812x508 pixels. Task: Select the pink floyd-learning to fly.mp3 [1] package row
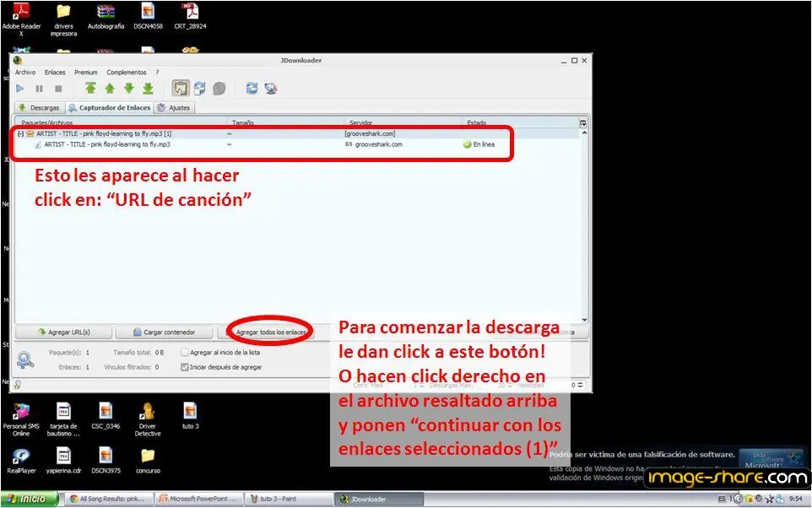click(295, 133)
